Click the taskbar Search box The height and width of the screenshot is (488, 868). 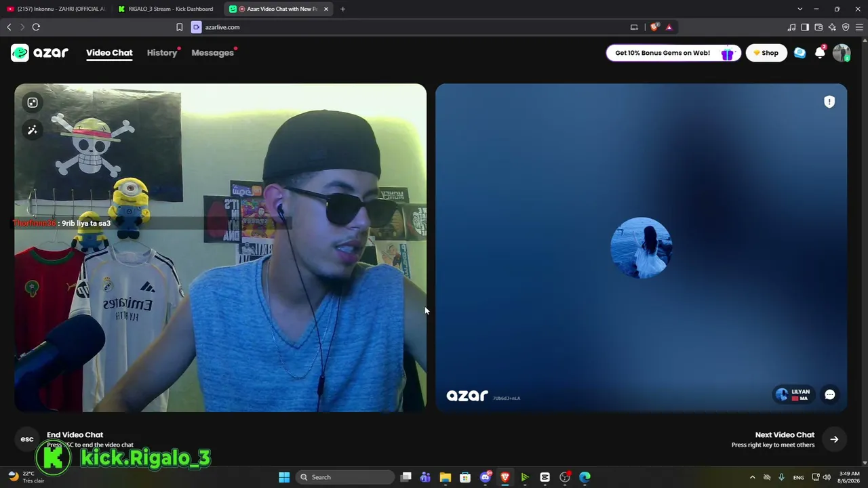pyautogui.click(x=346, y=477)
